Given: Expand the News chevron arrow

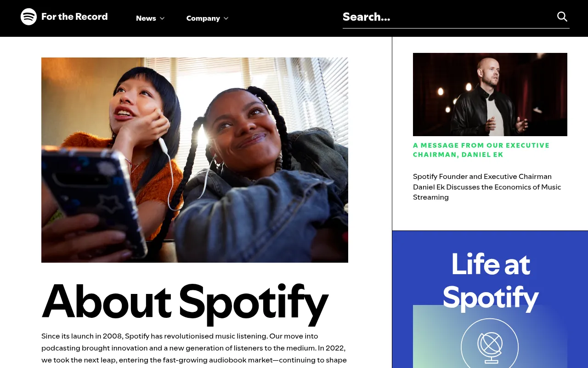Looking at the screenshot, I should pos(162,18).
